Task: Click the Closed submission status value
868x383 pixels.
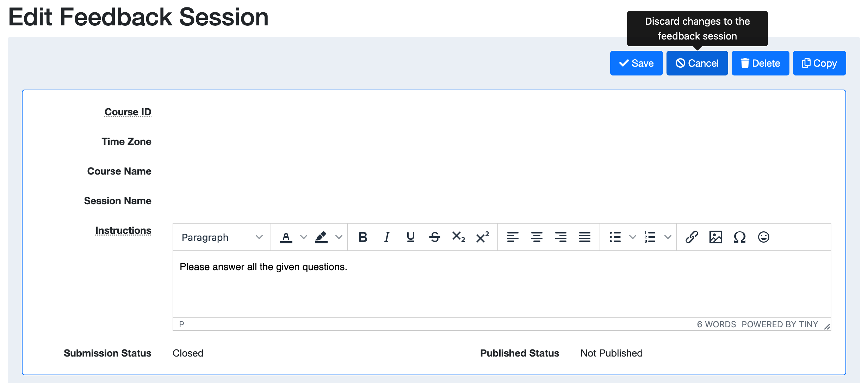Action: 188,353
